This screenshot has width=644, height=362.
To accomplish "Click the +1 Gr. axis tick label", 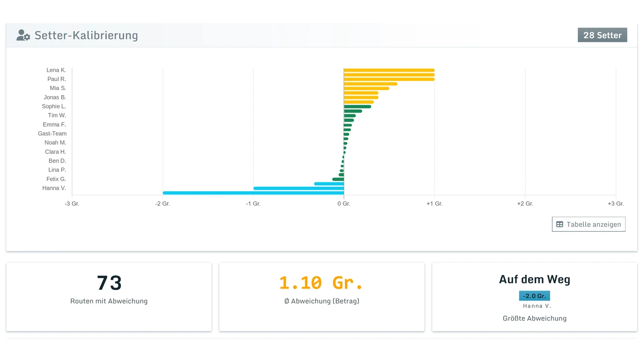I will coord(434,204).
